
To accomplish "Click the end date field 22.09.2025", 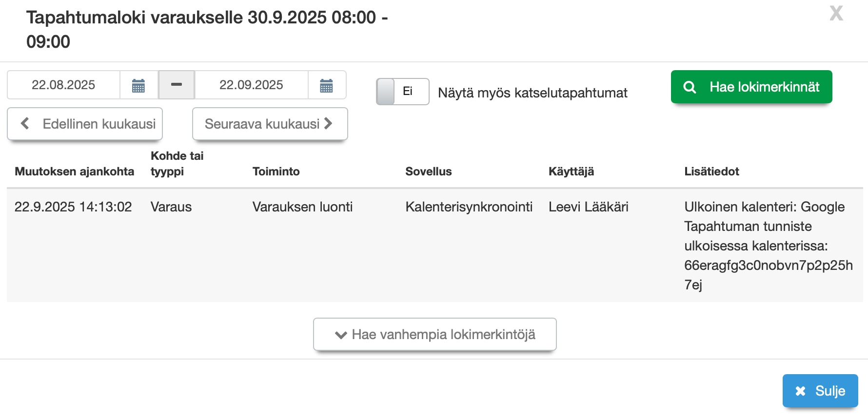I will pos(251,85).
